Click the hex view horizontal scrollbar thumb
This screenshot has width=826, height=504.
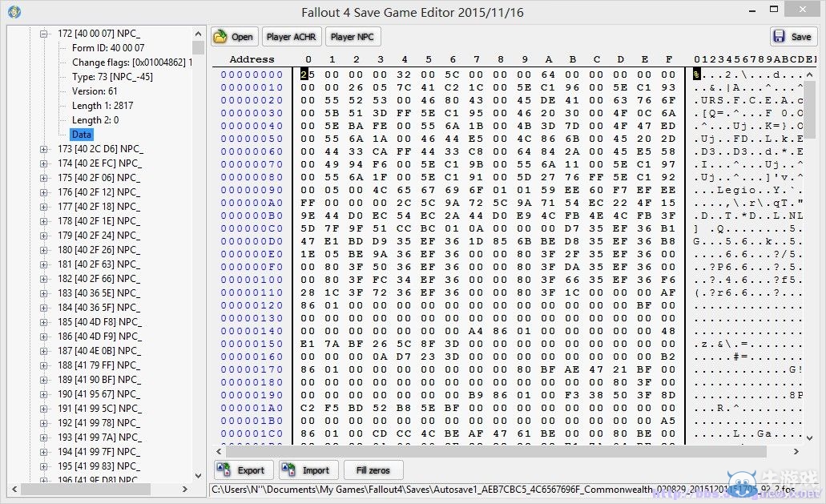point(496,451)
